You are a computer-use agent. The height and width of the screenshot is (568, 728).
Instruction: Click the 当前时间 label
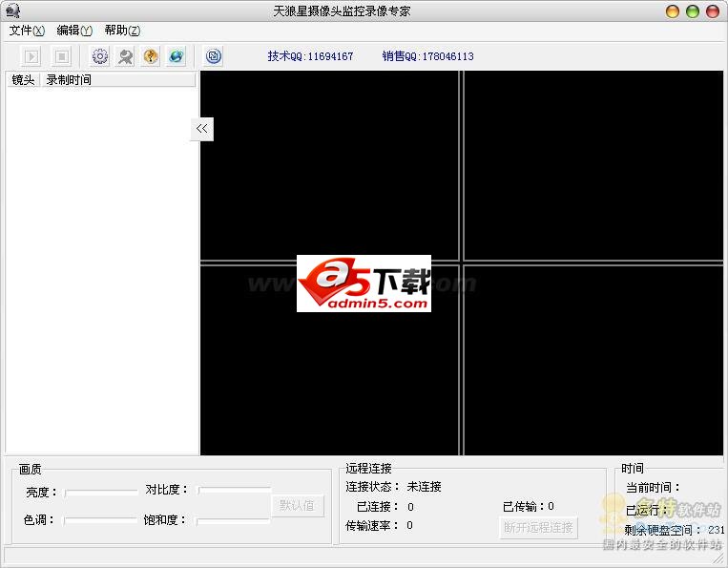[x=653, y=488]
